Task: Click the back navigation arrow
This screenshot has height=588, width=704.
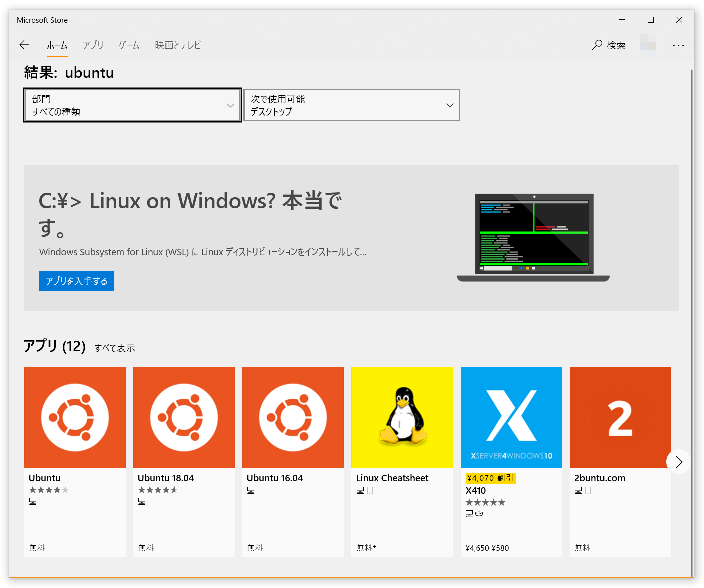Action: click(x=24, y=45)
